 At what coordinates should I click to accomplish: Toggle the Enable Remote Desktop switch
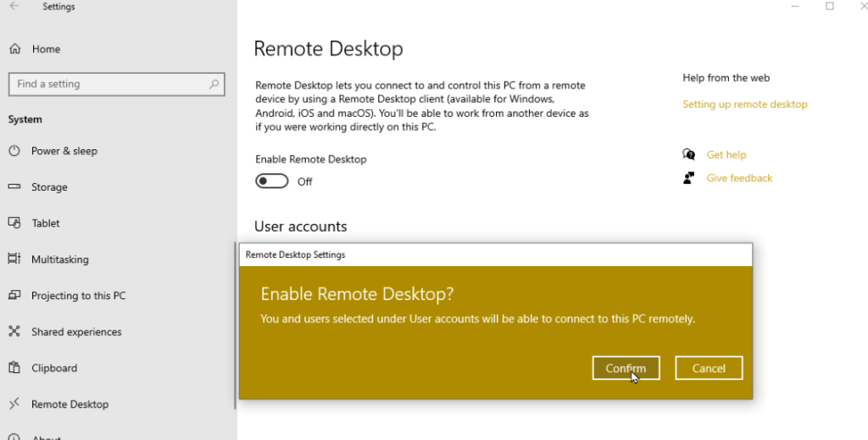click(x=272, y=181)
